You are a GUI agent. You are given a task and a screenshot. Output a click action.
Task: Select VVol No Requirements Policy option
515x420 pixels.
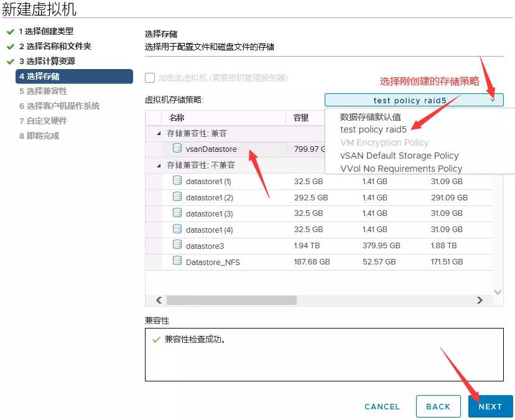401,169
